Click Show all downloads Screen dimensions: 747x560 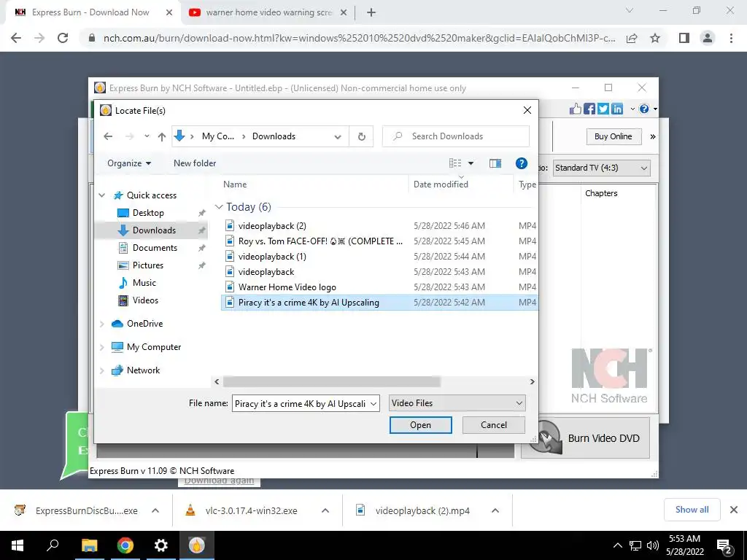click(692, 510)
